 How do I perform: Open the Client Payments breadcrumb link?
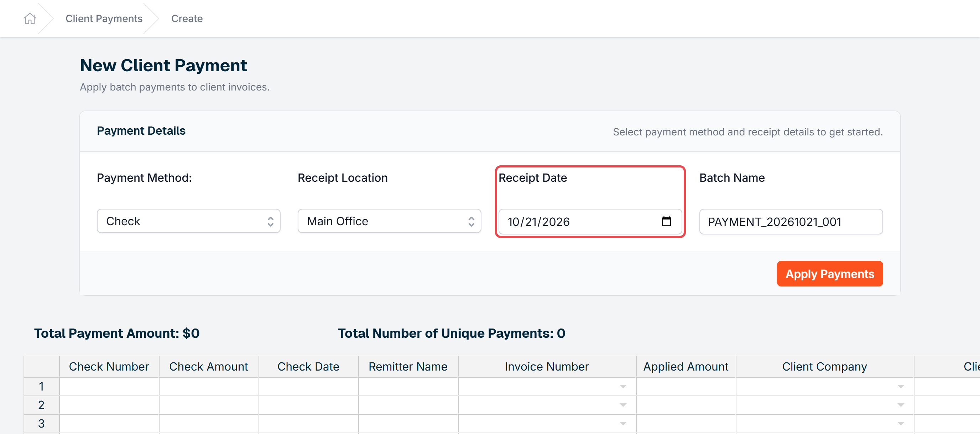(x=104, y=19)
